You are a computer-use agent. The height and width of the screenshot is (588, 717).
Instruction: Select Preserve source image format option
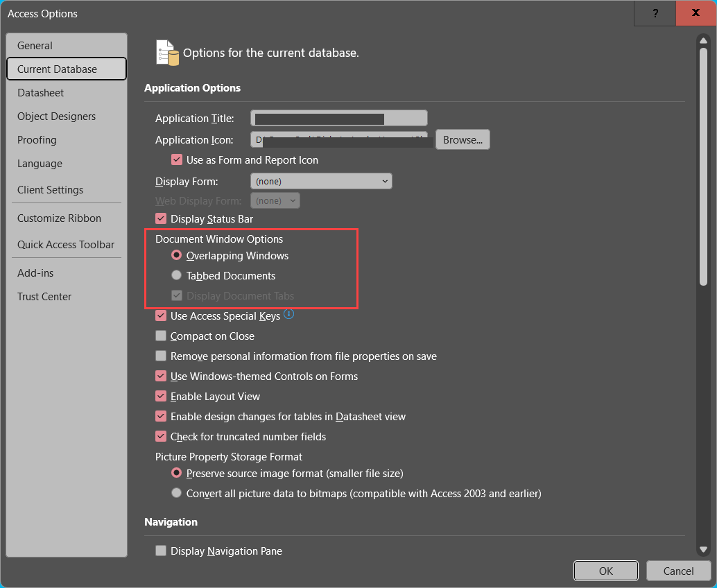pyautogui.click(x=176, y=473)
